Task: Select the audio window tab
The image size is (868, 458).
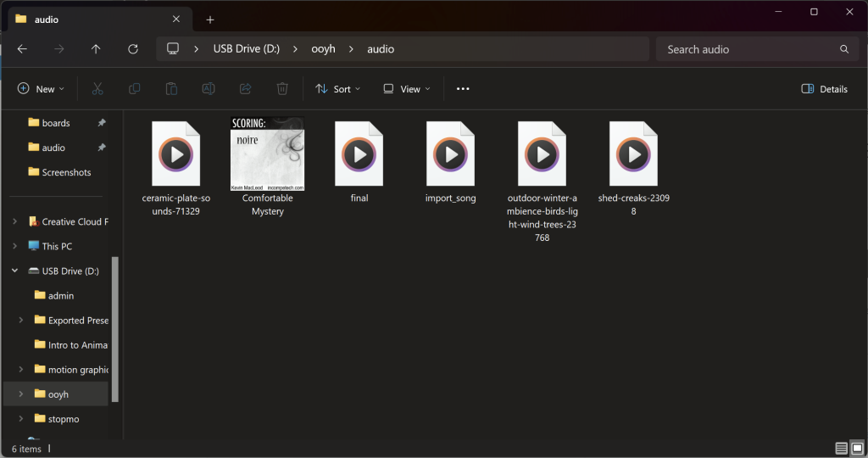Action: [x=100, y=20]
